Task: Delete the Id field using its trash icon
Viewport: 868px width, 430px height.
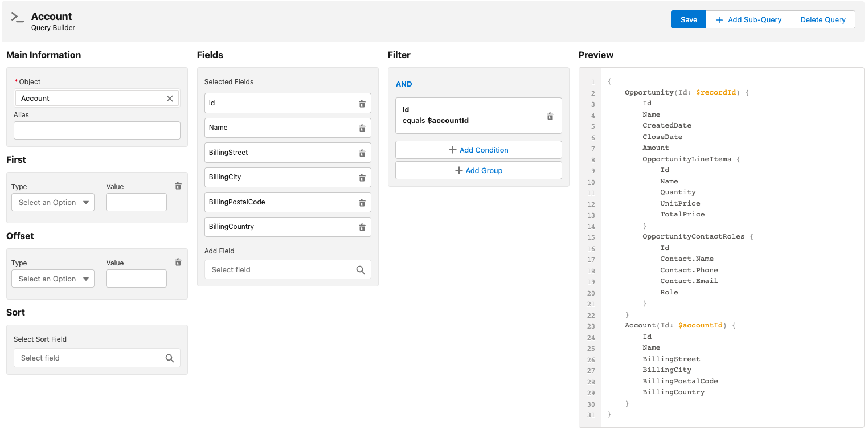Action: click(x=362, y=103)
